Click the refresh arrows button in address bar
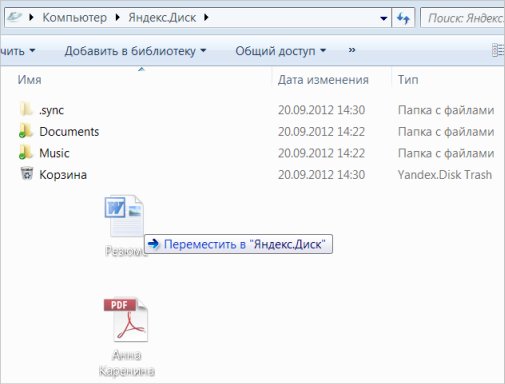 pos(403,18)
